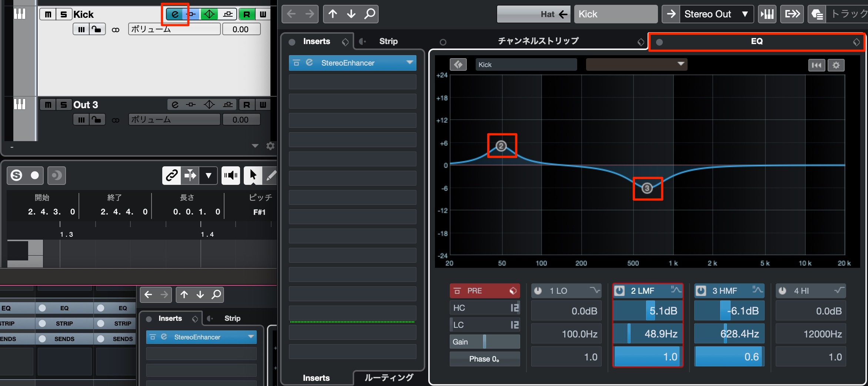Reset EQ with the rewind icon
868x386 pixels.
coord(817,65)
